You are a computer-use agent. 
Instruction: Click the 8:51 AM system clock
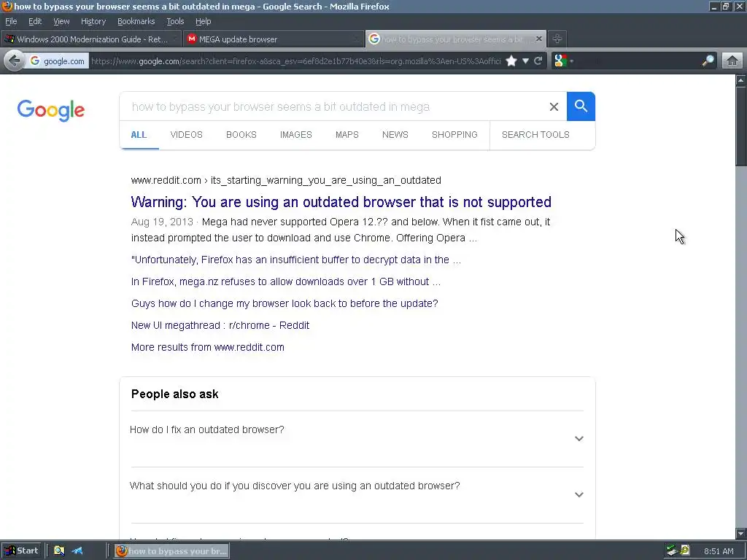point(719,551)
